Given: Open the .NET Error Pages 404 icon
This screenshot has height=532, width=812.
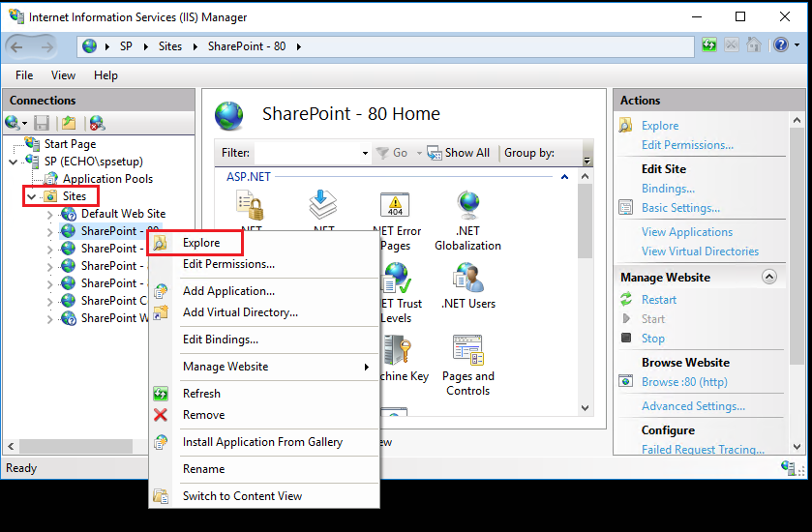Looking at the screenshot, I should 395,205.
